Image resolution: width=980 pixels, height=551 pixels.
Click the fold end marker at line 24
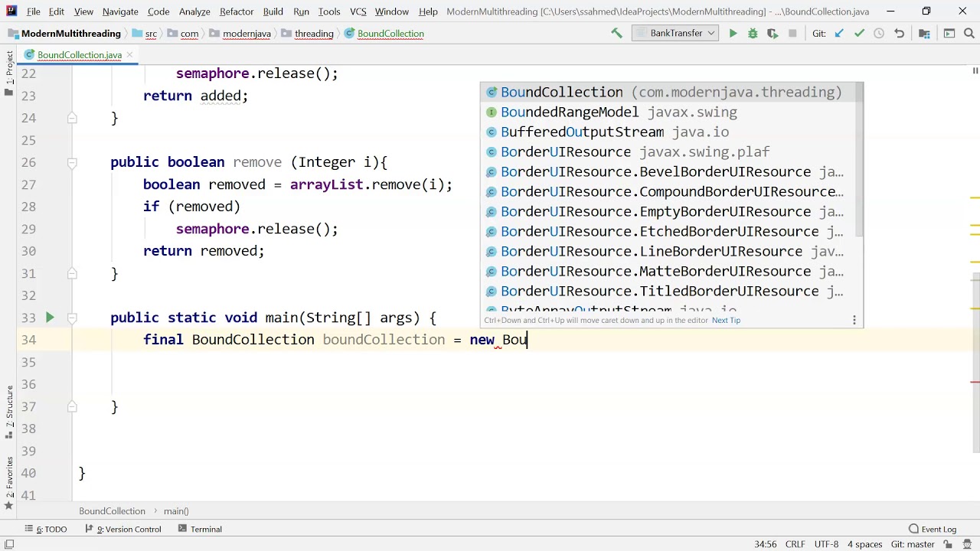point(72,118)
